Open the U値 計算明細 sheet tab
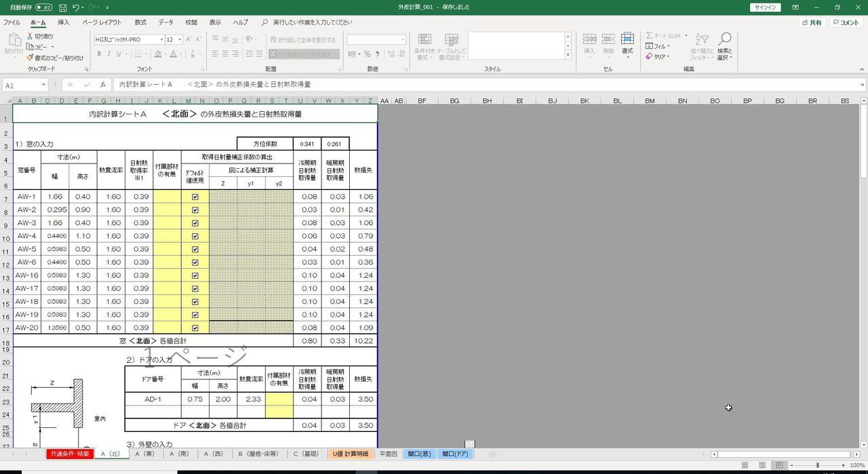Viewport: 868px width, 474px height. 350,454
